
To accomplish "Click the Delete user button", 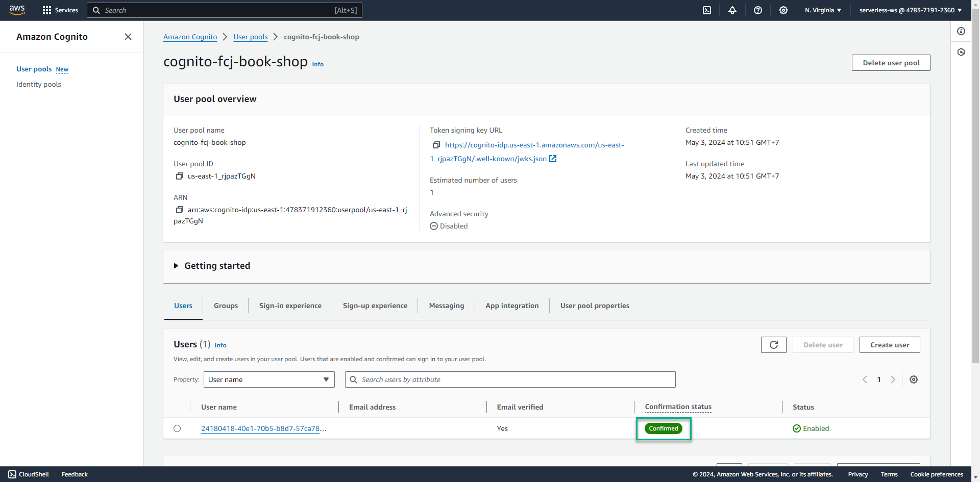I will click(823, 345).
